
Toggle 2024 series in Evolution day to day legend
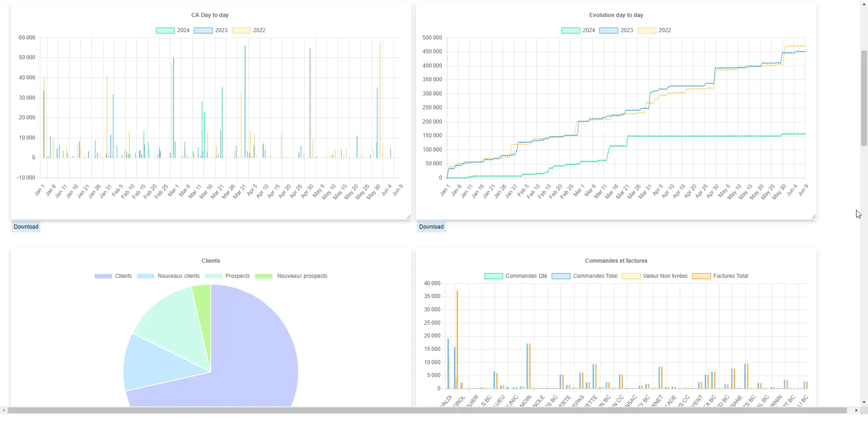click(x=578, y=30)
